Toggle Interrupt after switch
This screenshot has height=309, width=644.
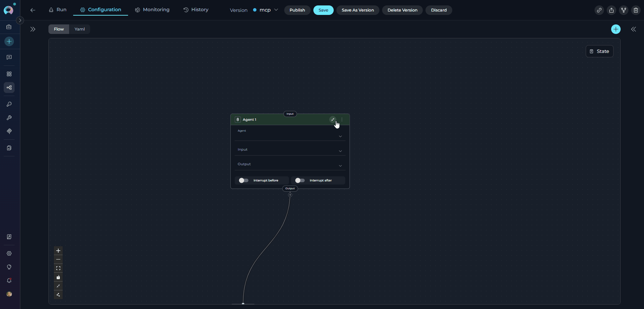point(300,180)
